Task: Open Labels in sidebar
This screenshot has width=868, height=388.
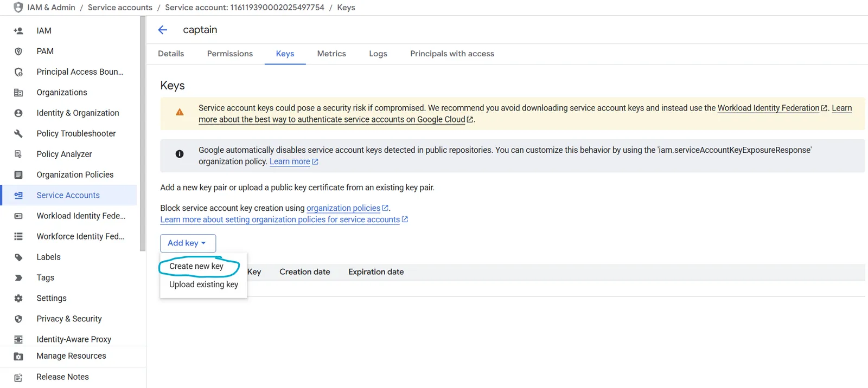Action: 69,257
